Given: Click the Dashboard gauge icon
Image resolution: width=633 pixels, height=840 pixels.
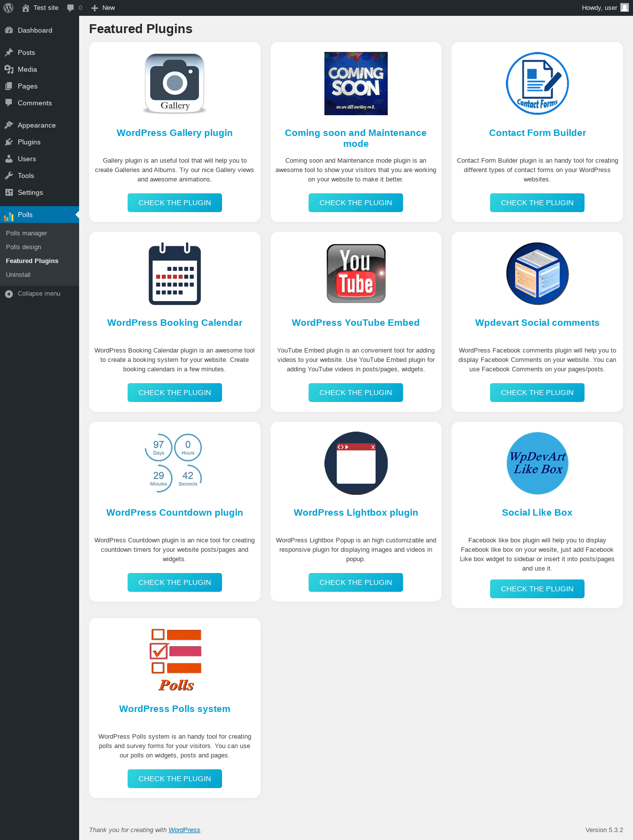Looking at the screenshot, I should [x=9, y=30].
